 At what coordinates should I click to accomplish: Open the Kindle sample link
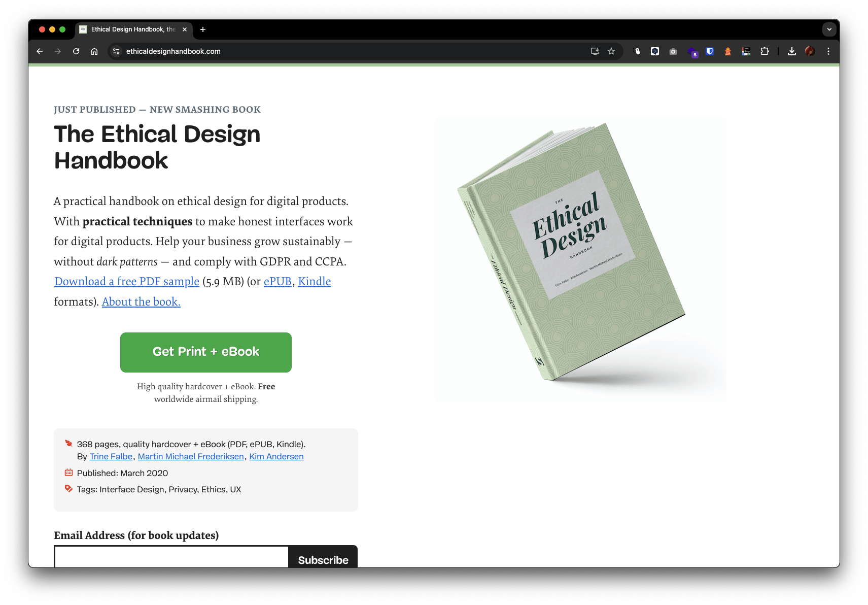(315, 281)
